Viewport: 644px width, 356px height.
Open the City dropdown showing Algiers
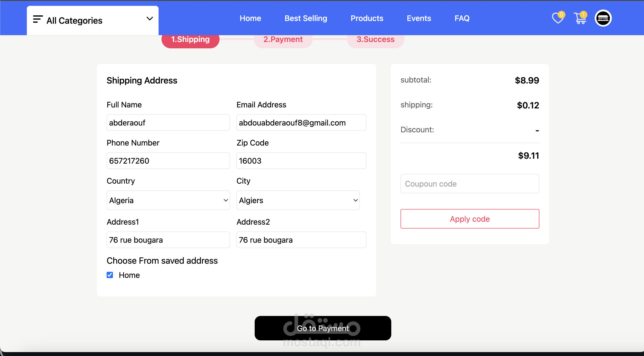(x=298, y=200)
